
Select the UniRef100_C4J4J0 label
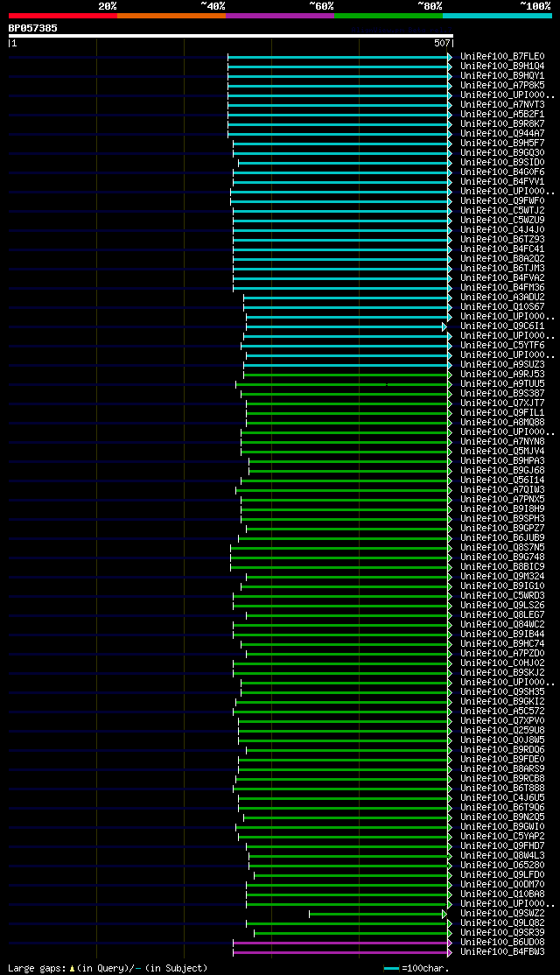click(x=503, y=230)
